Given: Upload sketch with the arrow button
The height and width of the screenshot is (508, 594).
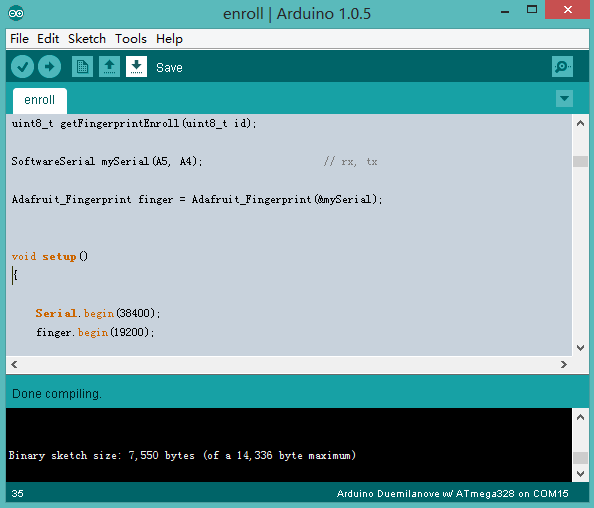Looking at the screenshot, I should 49,67.
